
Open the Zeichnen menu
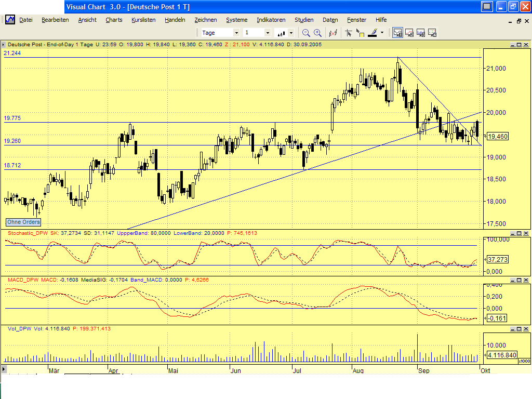click(206, 20)
